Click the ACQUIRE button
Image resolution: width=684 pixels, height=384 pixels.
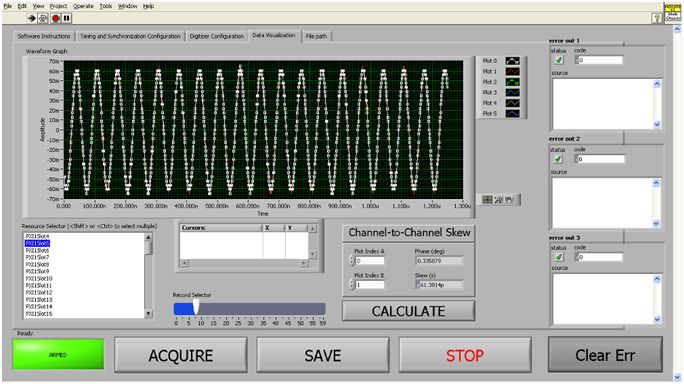pyautogui.click(x=181, y=355)
